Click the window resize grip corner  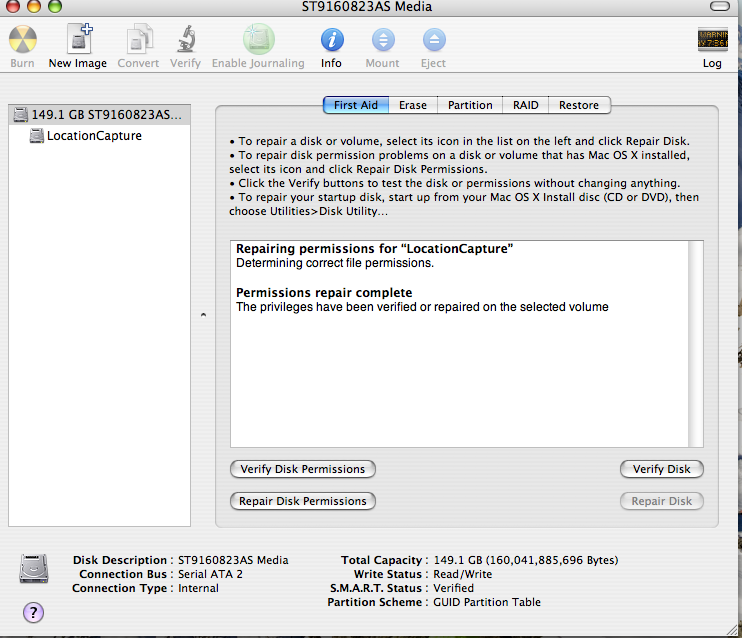point(733,629)
